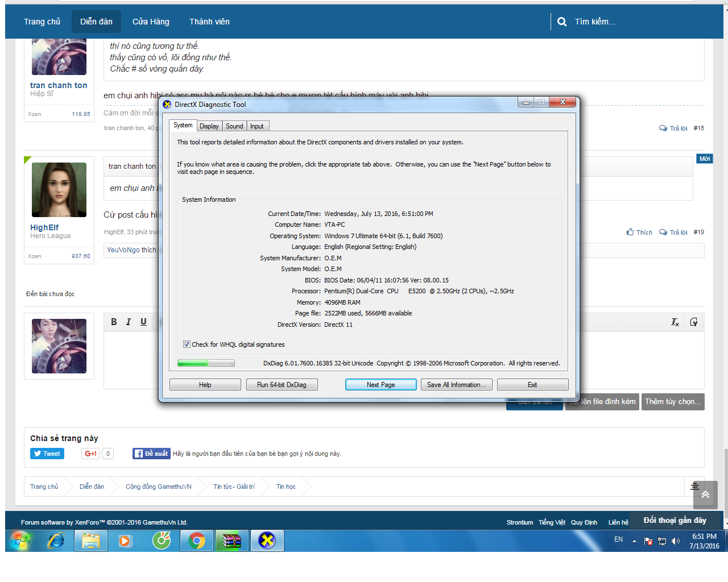Click the volume speaker tray icon
The image size is (728, 582).
[x=676, y=541]
